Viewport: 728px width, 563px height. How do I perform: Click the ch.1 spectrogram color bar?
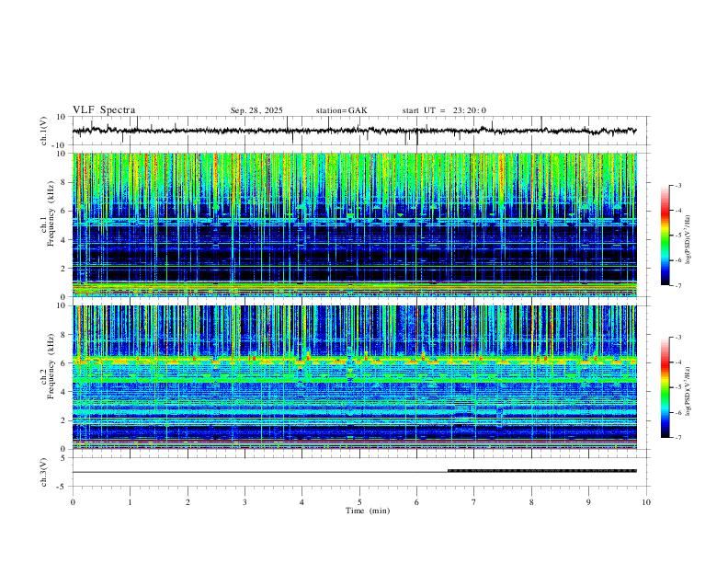665,236
